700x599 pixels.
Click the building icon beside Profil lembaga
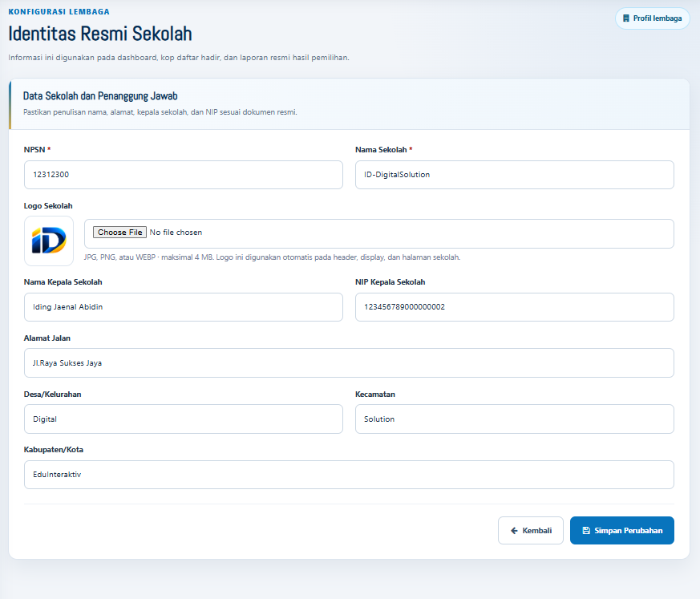coord(626,18)
